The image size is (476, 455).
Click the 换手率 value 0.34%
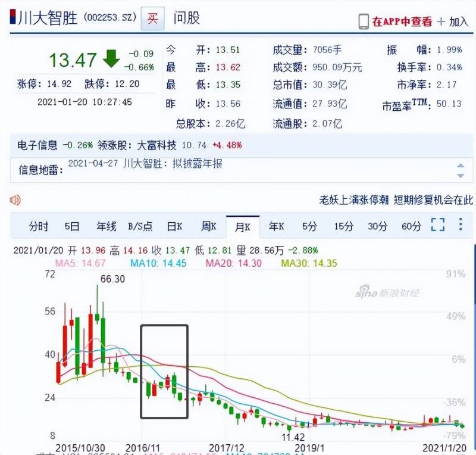pos(449,67)
